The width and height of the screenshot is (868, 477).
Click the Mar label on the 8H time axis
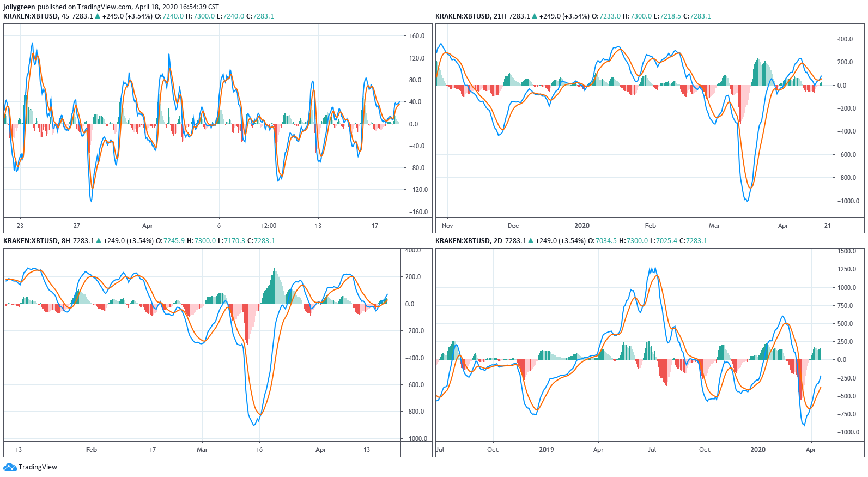pos(203,450)
